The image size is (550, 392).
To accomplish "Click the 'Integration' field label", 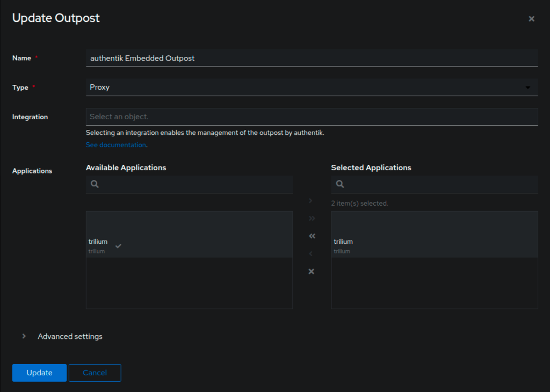I will [30, 117].
